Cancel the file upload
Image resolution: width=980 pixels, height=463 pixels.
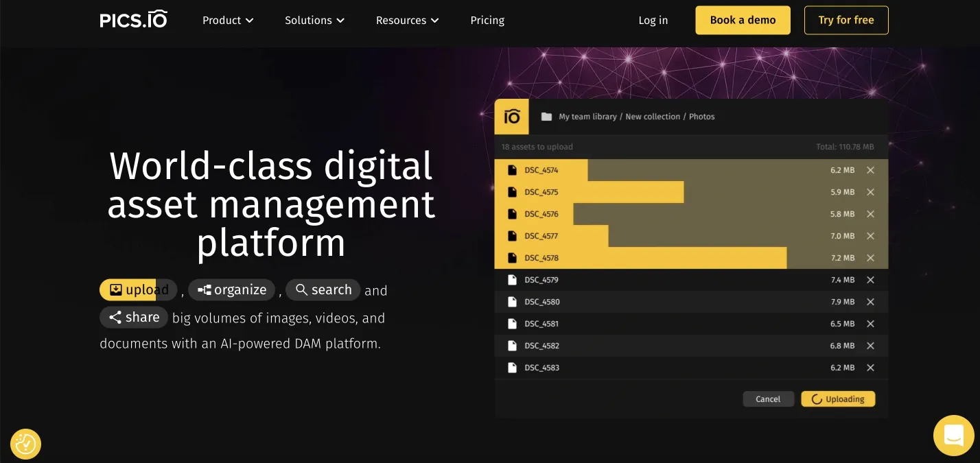tap(768, 399)
